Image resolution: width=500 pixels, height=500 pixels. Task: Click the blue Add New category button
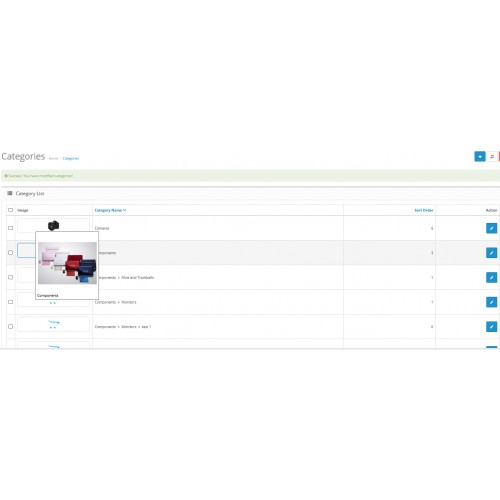click(x=480, y=156)
